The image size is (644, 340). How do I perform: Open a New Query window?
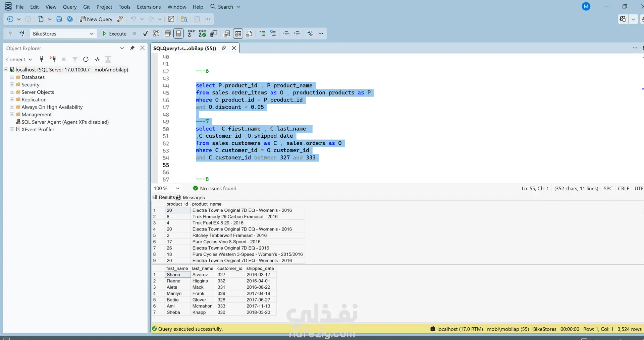point(96,19)
